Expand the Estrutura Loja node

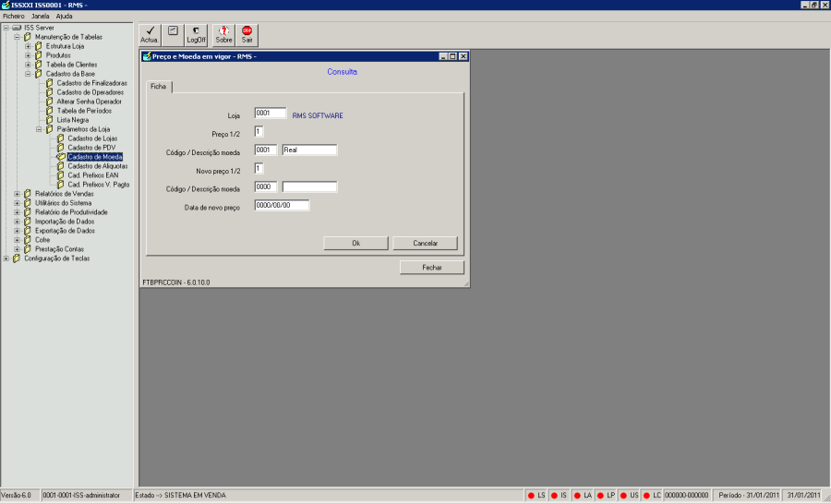[28, 46]
